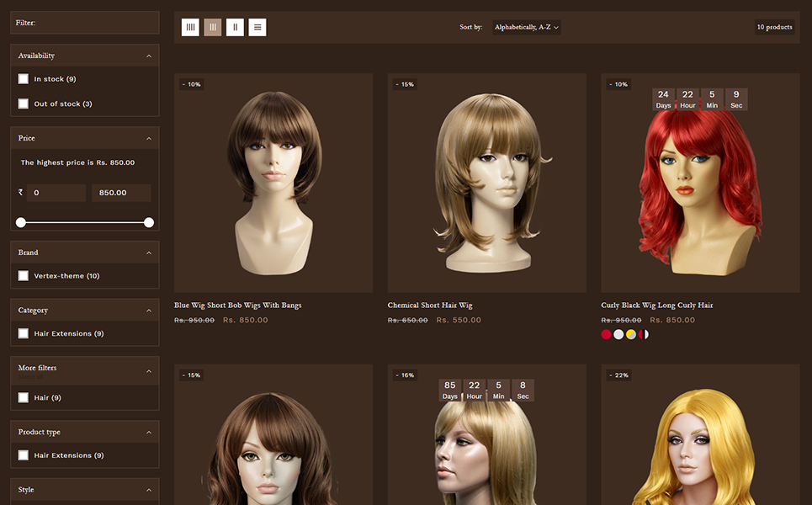
Task: Enable the Vertex-theme brand filter
Action: (24, 276)
